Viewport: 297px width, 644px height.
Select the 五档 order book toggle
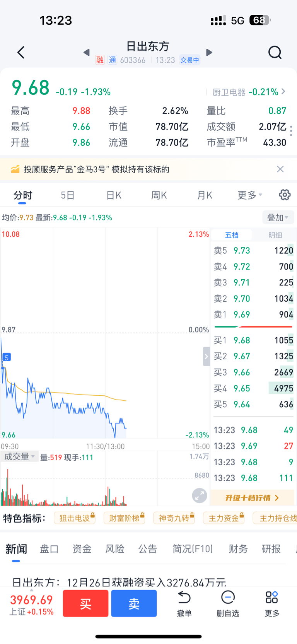point(232,235)
